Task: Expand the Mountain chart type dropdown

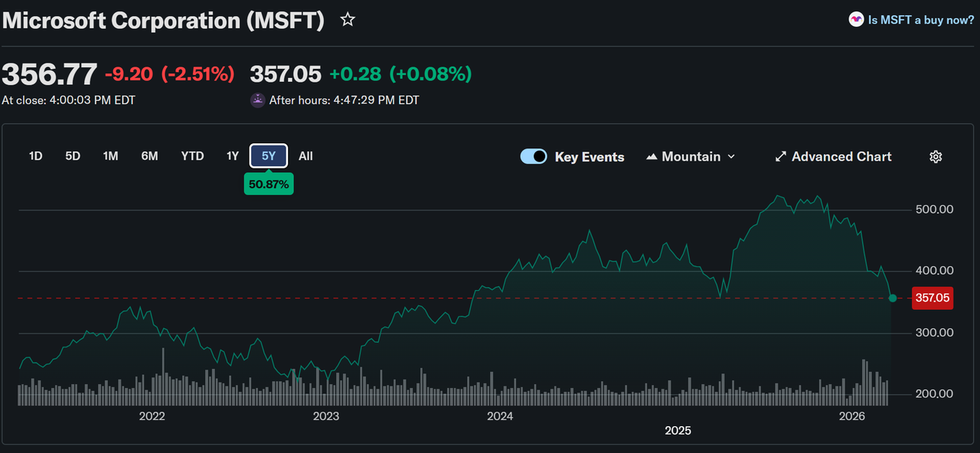Action: coord(691,157)
